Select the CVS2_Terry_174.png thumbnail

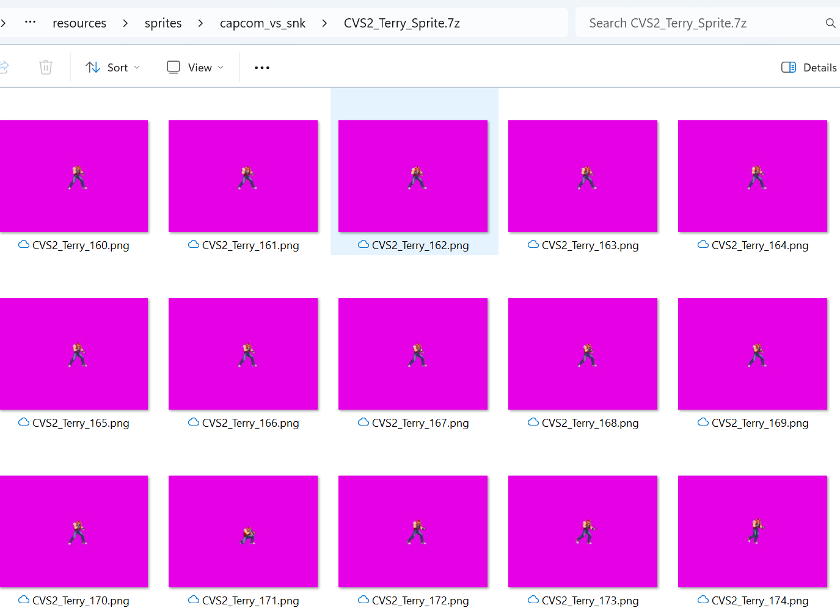pyautogui.click(x=753, y=531)
